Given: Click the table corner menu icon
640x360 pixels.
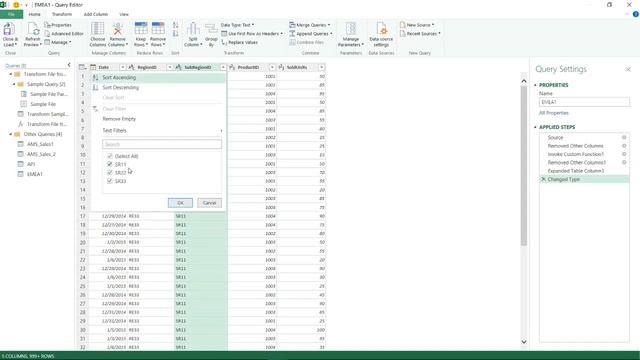Looking at the screenshot, I should coord(82,67).
